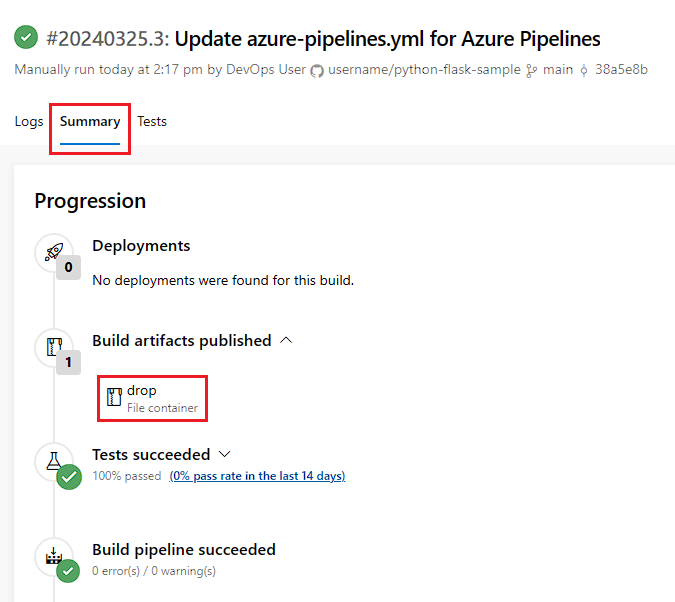Click the Tests succeeded flask icon
The height and width of the screenshot is (602, 675).
pos(54,461)
